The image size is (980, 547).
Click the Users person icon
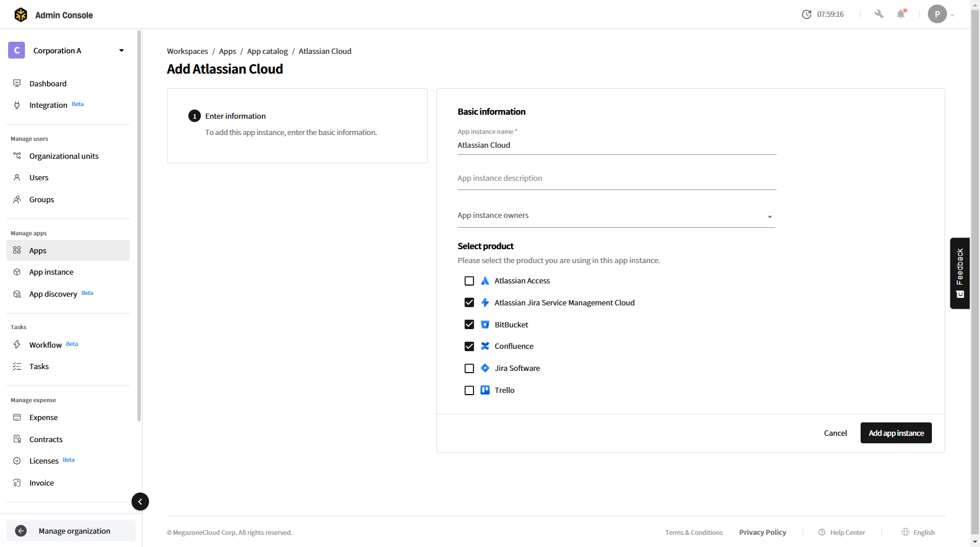click(x=17, y=177)
